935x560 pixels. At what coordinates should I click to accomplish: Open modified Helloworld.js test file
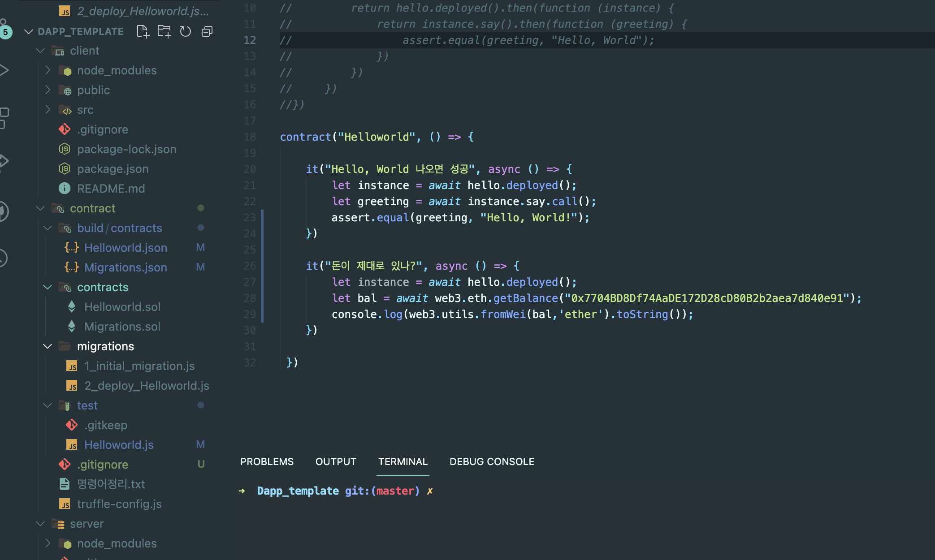(x=119, y=445)
